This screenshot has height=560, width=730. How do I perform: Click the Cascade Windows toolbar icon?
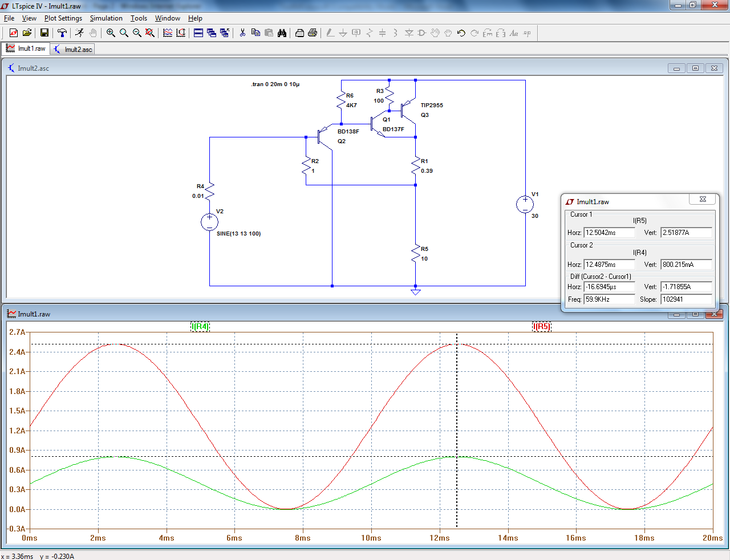(212, 33)
